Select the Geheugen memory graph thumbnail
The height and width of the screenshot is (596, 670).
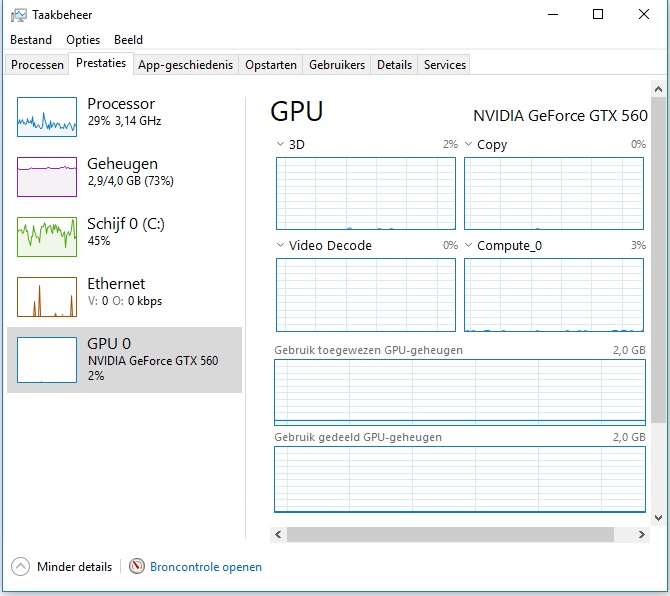[x=47, y=177]
